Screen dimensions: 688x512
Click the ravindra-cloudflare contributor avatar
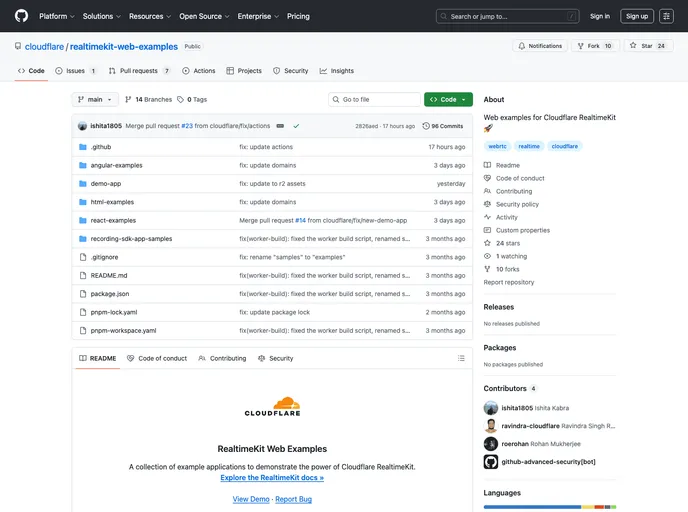491,426
